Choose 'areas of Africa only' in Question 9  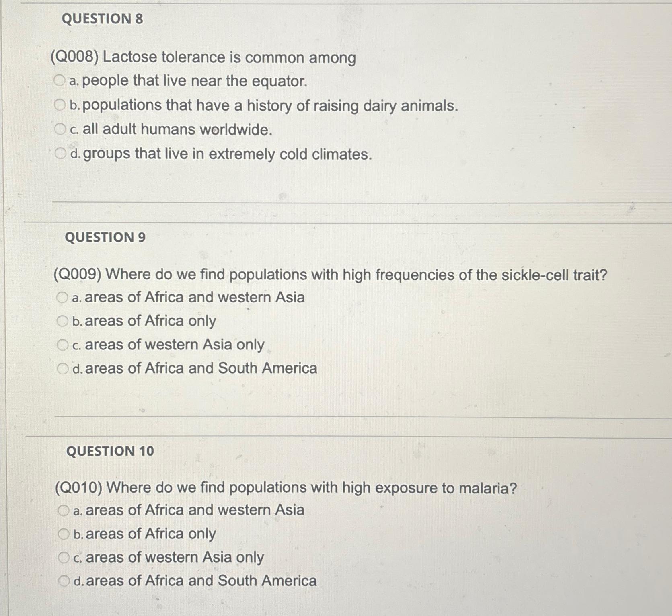pos(62,321)
